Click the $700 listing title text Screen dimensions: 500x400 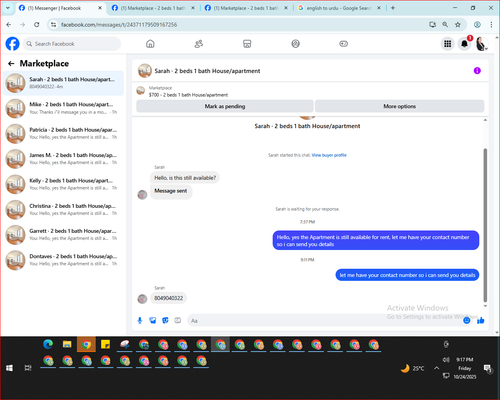pos(188,95)
